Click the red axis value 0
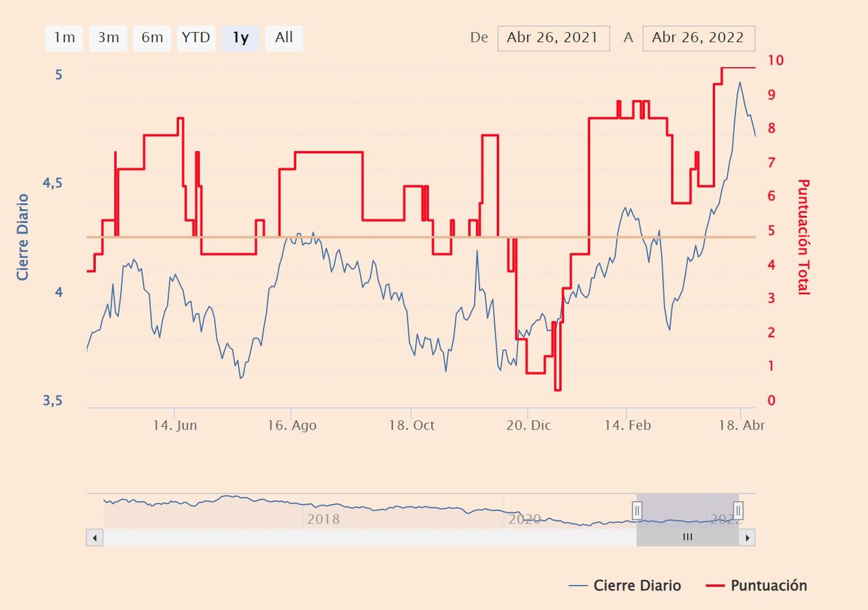Image resolution: width=868 pixels, height=610 pixels. tap(771, 401)
